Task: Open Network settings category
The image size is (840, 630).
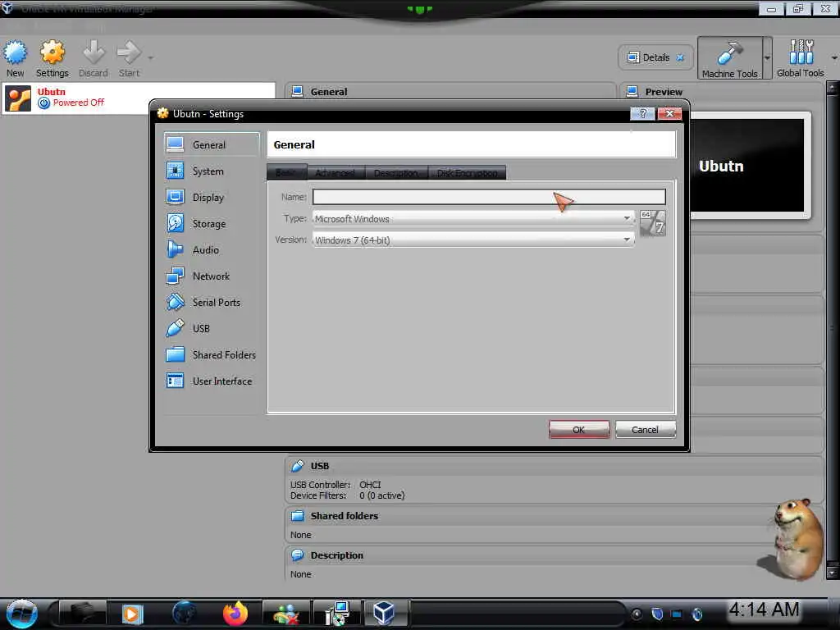Action: [212, 276]
